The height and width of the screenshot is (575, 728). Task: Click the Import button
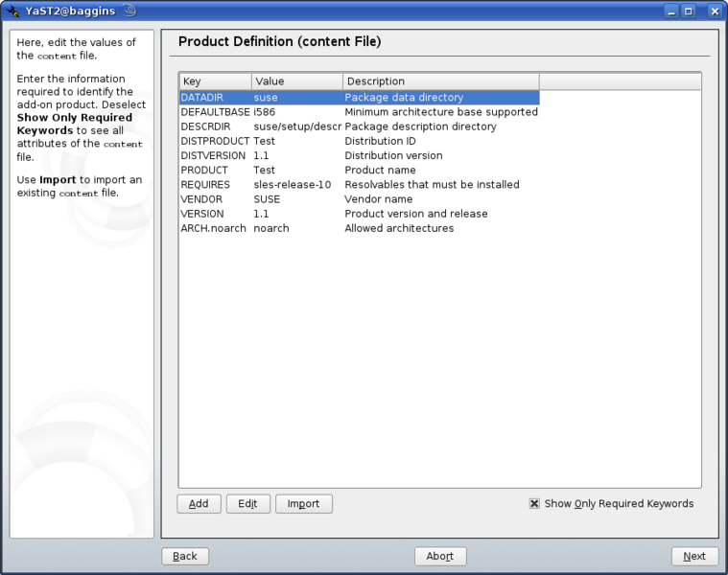click(x=304, y=503)
